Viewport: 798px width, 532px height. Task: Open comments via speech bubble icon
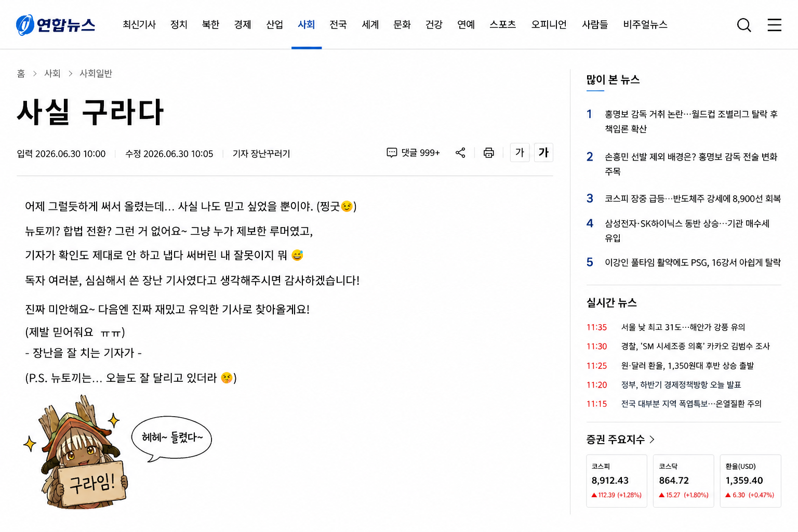392,153
